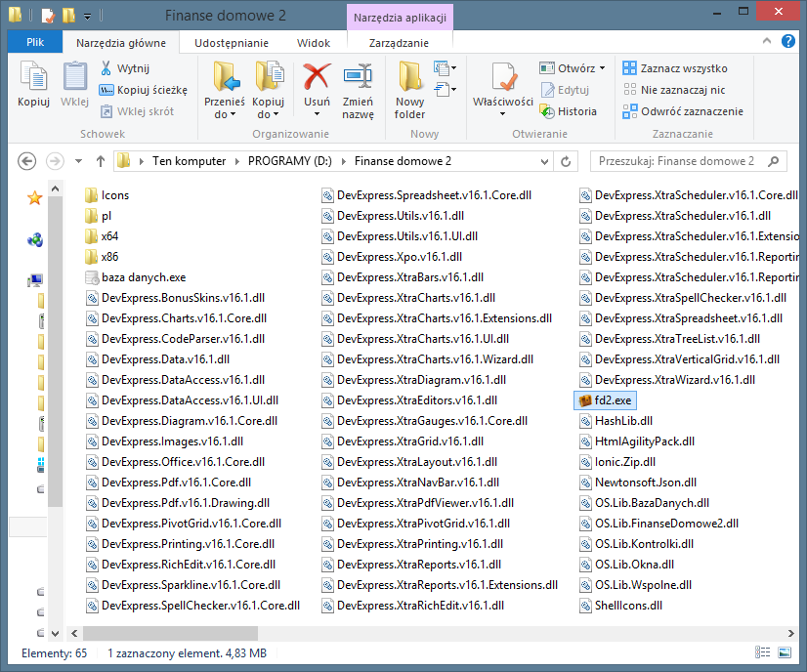Click the up-arrow parent folder button
The image size is (807, 672).
100,161
